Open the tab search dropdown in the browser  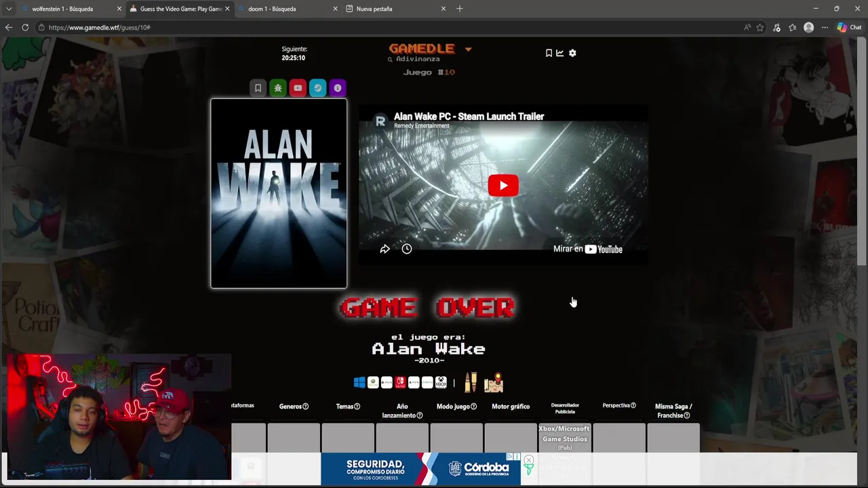(x=9, y=9)
